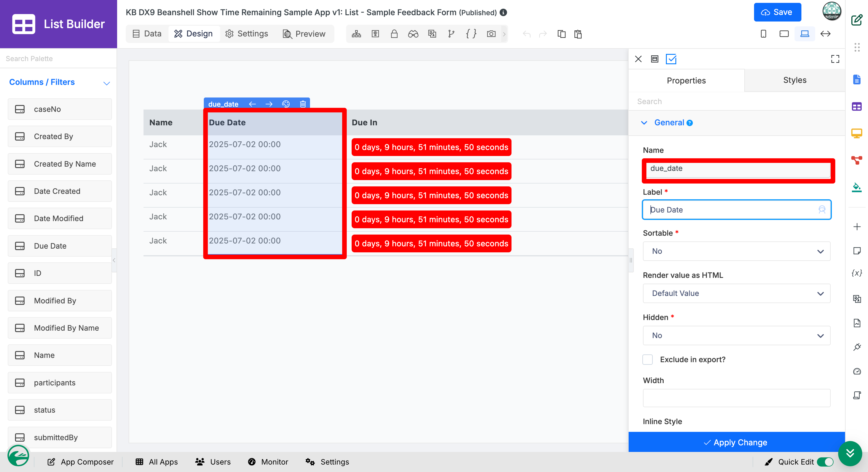The width and height of the screenshot is (868, 472).
Task: Click the Label input field
Action: (x=736, y=210)
